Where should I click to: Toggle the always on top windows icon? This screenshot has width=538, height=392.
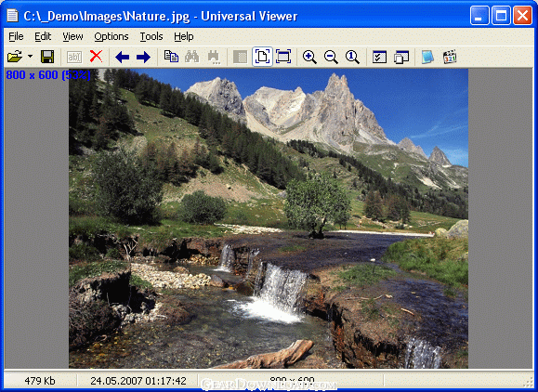[x=401, y=57]
